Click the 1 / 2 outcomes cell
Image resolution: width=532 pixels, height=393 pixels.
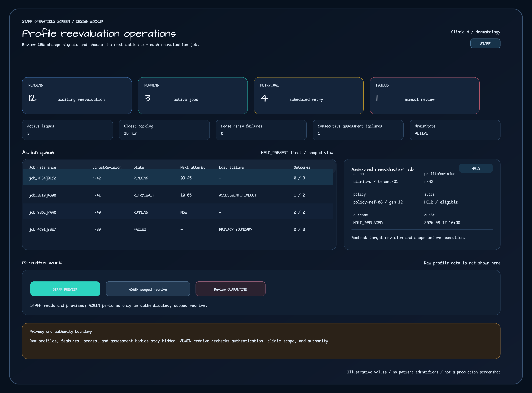click(299, 195)
